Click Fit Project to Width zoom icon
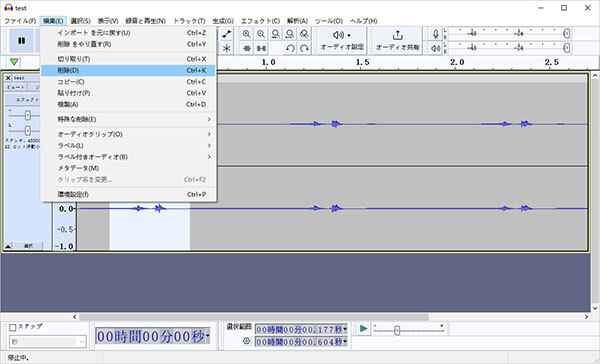The height and width of the screenshot is (364, 600). 290,34
